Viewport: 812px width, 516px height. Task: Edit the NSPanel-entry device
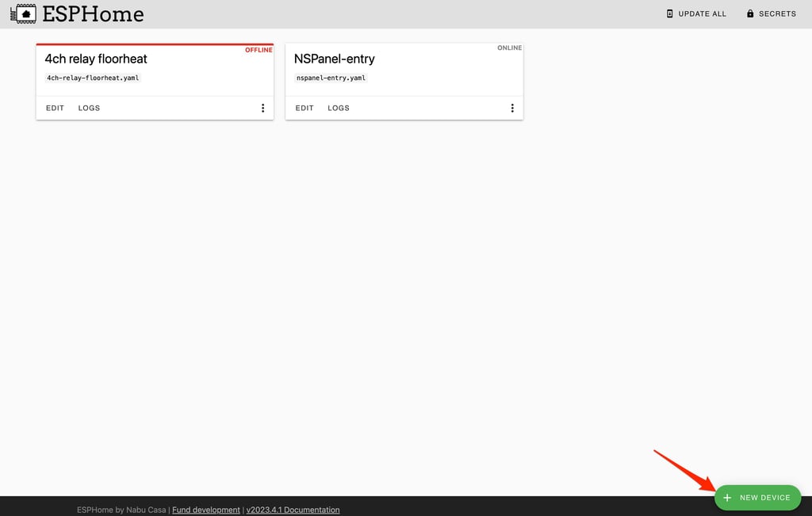304,108
